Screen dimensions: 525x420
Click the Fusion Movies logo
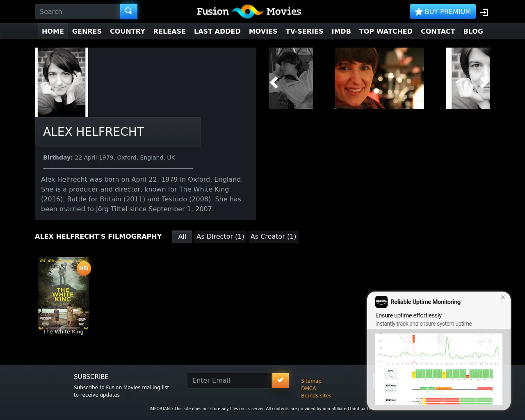tap(249, 11)
